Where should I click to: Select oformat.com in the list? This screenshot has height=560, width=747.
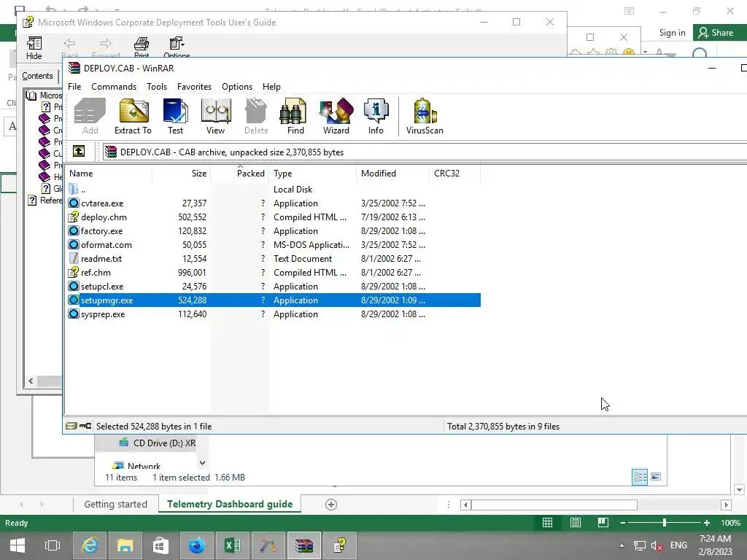107,245
